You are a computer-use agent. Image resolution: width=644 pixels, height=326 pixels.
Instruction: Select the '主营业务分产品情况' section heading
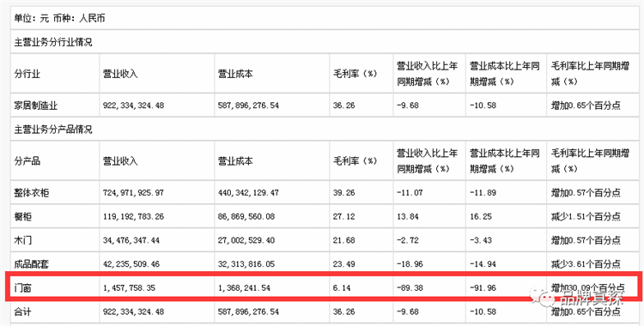click(x=53, y=130)
